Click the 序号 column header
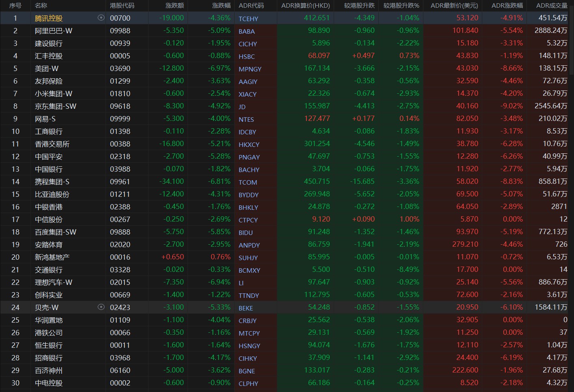This screenshot has width=574, height=392. point(15,6)
